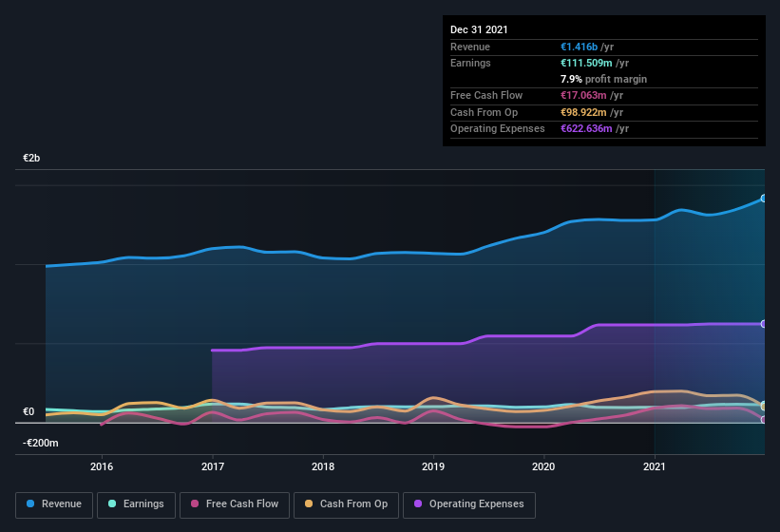Screen dimensions: 780x532
Task: Toggle the Revenue series legend button
Action: [54, 505]
